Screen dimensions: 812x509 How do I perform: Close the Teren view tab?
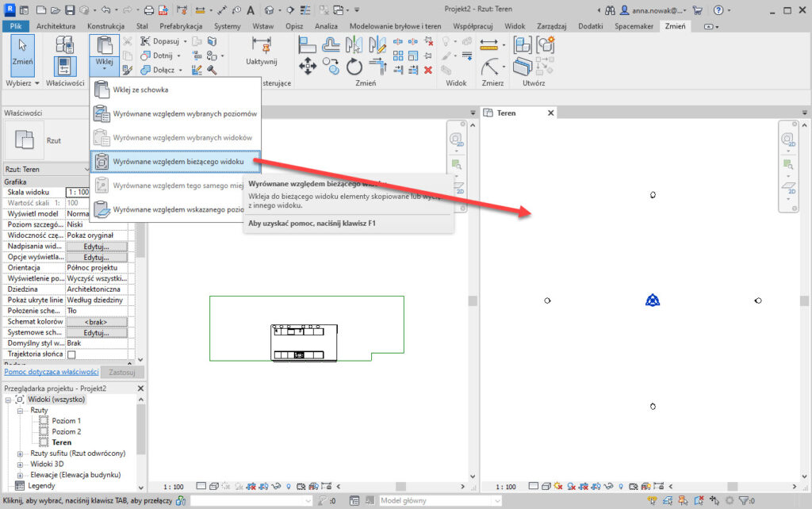[x=551, y=113]
